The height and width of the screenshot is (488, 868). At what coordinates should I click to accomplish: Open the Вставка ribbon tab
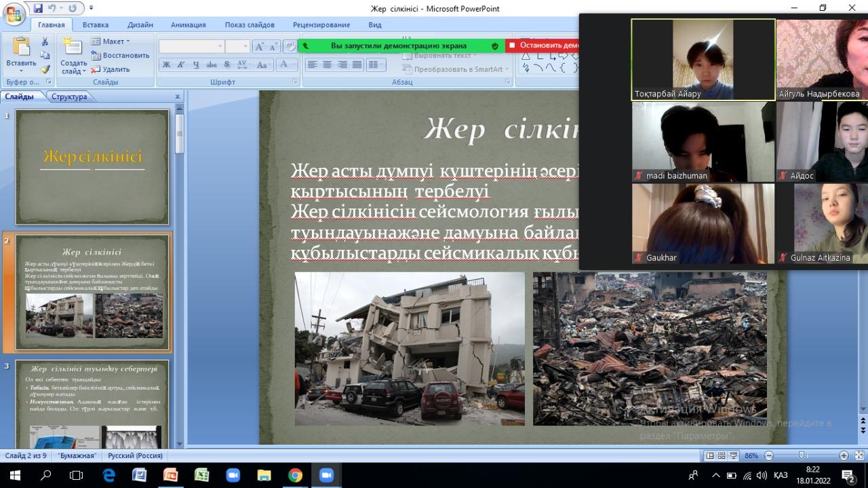pyautogui.click(x=95, y=25)
